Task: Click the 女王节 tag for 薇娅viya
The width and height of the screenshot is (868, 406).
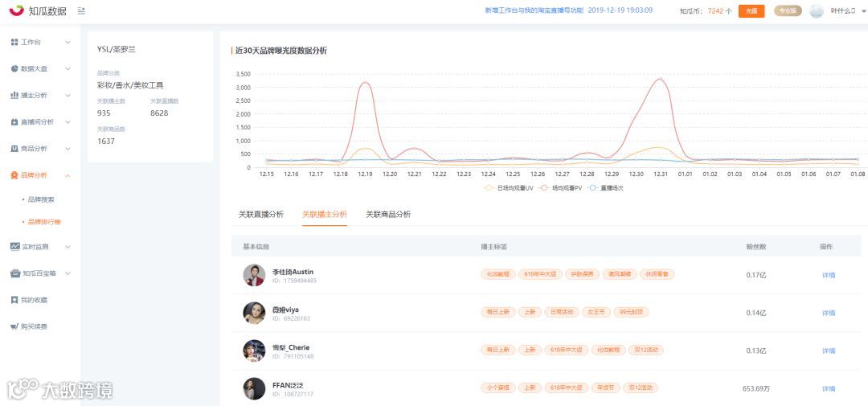Action: pyautogui.click(x=596, y=312)
